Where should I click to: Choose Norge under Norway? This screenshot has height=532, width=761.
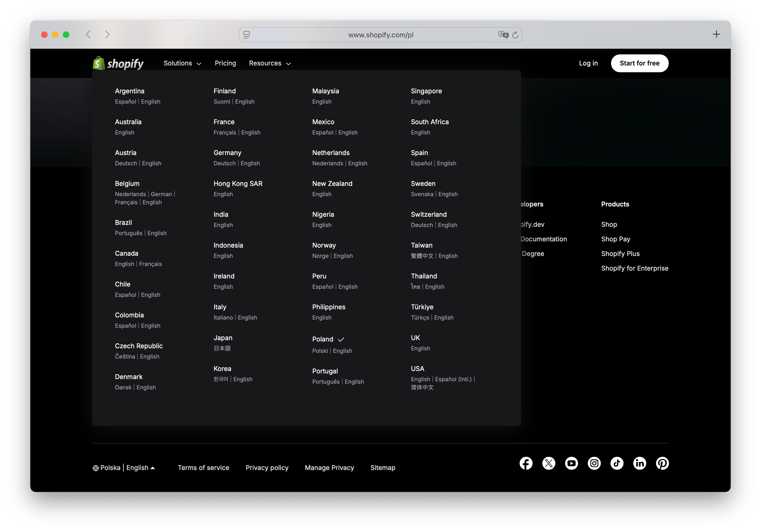(x=320, y=256)
